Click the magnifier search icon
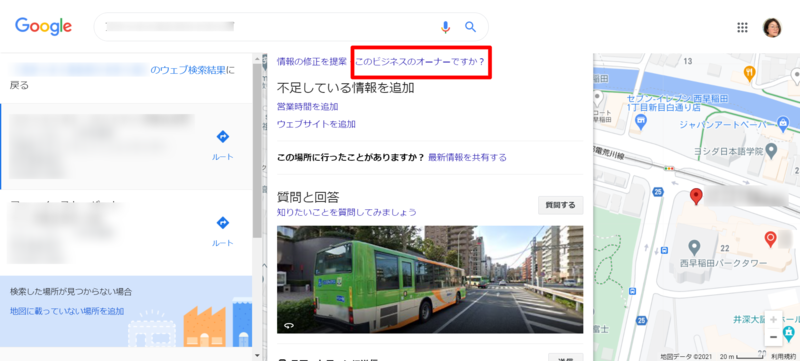This screenshot has height=361, width=800. pos(470,27)
